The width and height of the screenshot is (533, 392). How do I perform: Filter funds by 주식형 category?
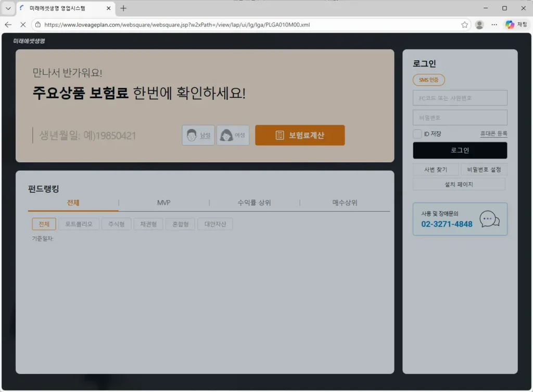coord(116,224)
